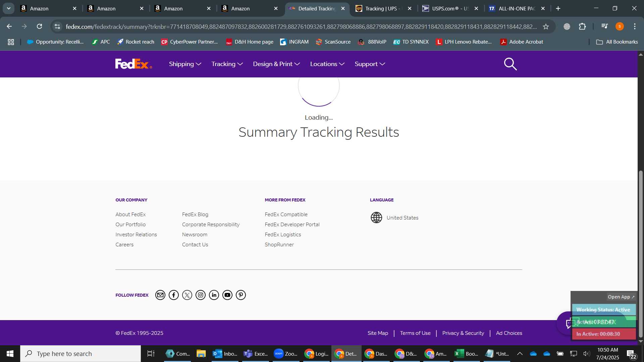The image size is (644, 362).
Task: Open the Chrome apps grid shortcut
Action: point(11,42)
